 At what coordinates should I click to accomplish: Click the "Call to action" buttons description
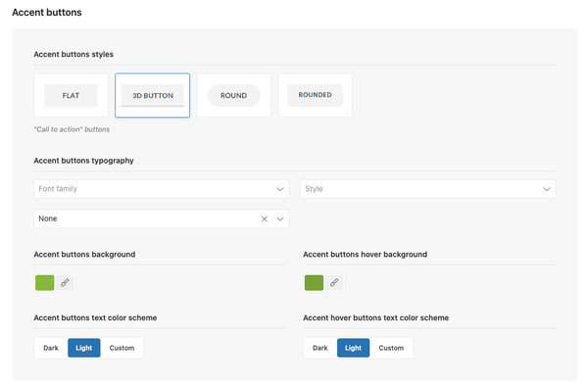72,129
